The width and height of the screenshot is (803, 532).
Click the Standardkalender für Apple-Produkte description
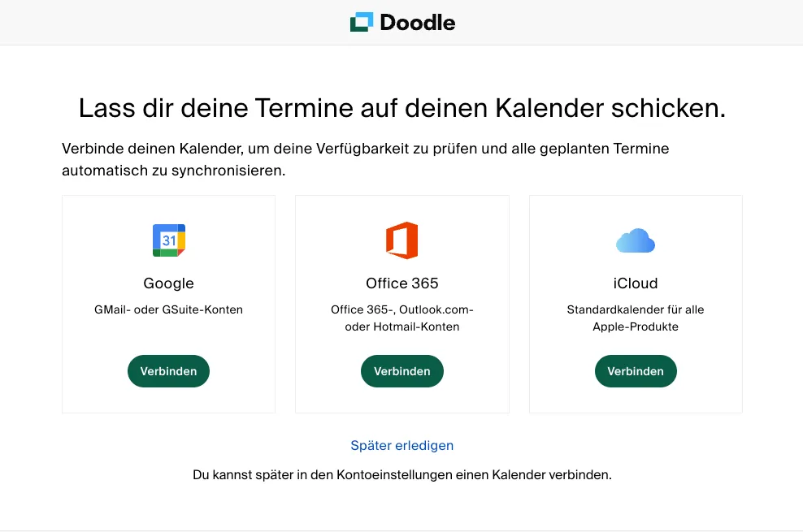point(636,318)
